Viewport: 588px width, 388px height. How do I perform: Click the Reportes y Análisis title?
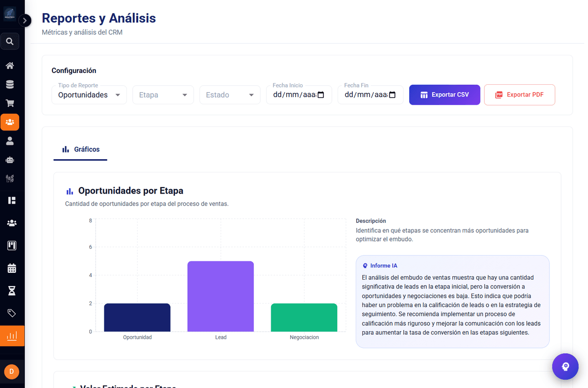click(99, 18)
